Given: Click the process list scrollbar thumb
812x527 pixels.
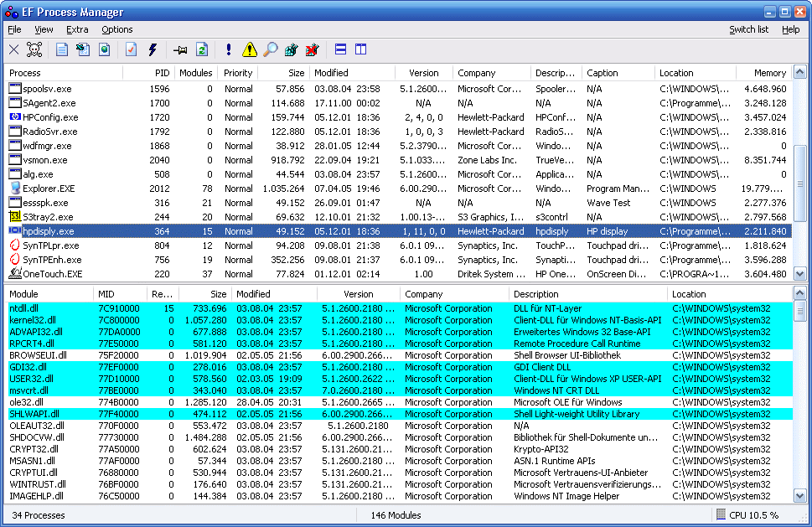Looking at the screenshot, I should point(799,183).
